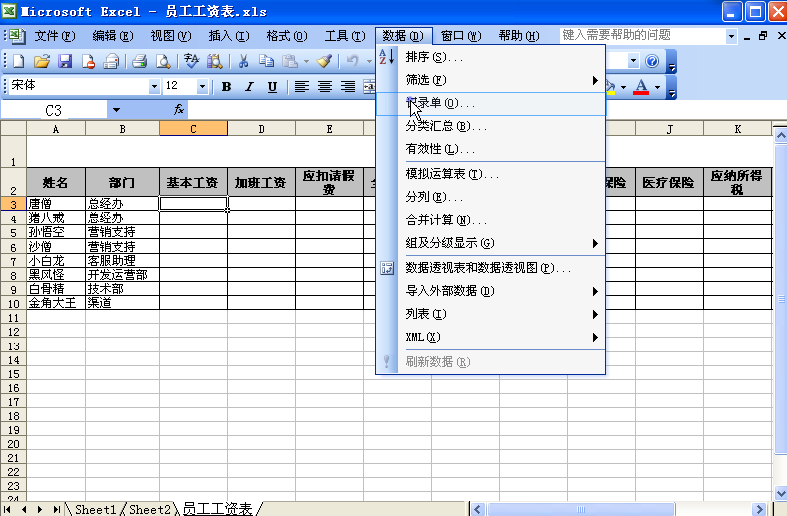The height and width of the screenshot is (516, 787).
Task: Click the fx insert function icon
Action: 179,109
